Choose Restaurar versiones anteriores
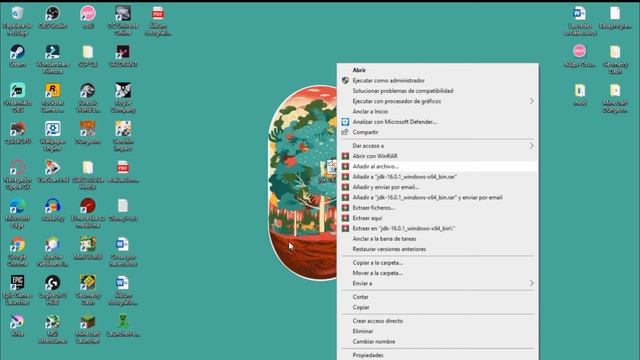This screenshot has width=640, height=360. coord(438,249)
